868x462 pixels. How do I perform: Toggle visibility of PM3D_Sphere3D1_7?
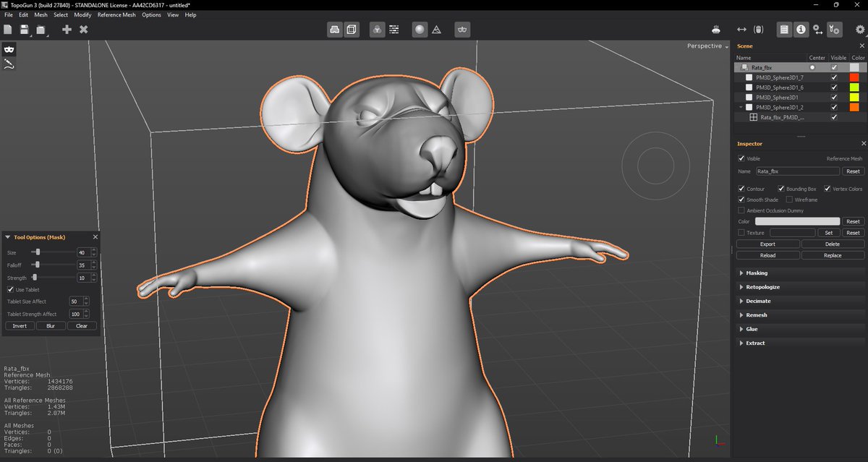(834, 77)
